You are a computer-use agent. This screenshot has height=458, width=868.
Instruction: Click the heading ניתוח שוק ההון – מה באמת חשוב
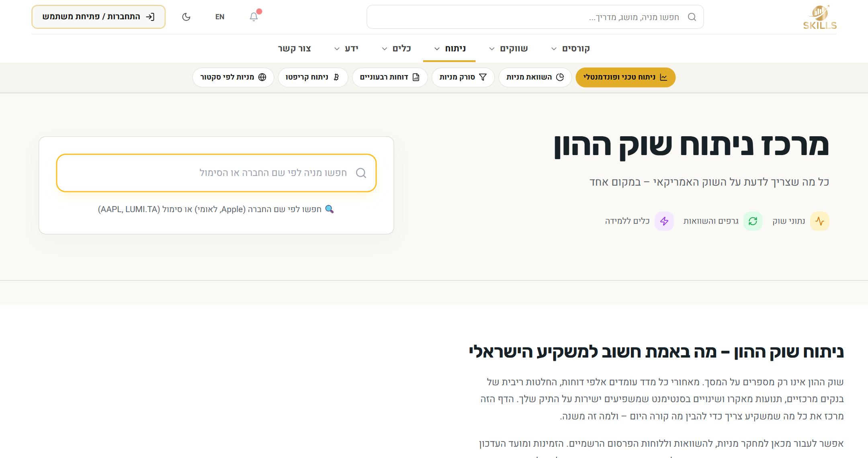coord(656,352)
